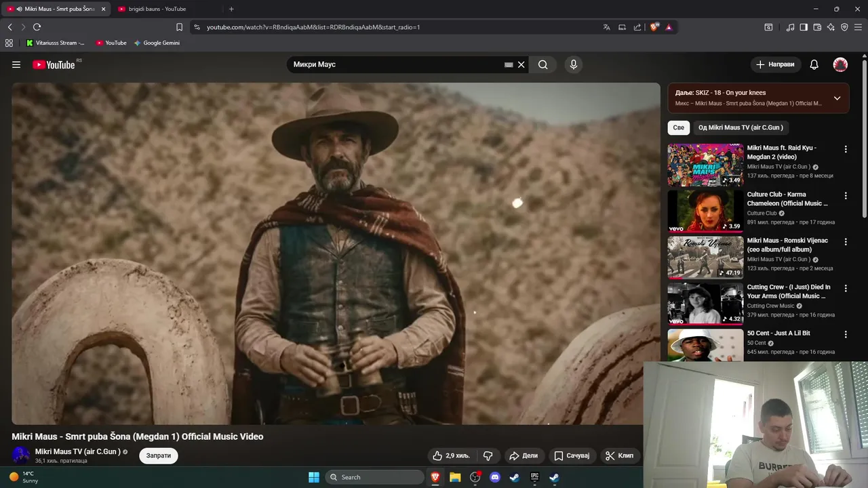Open Megdan 2 video thumbnail

click(x=705, y=165)
